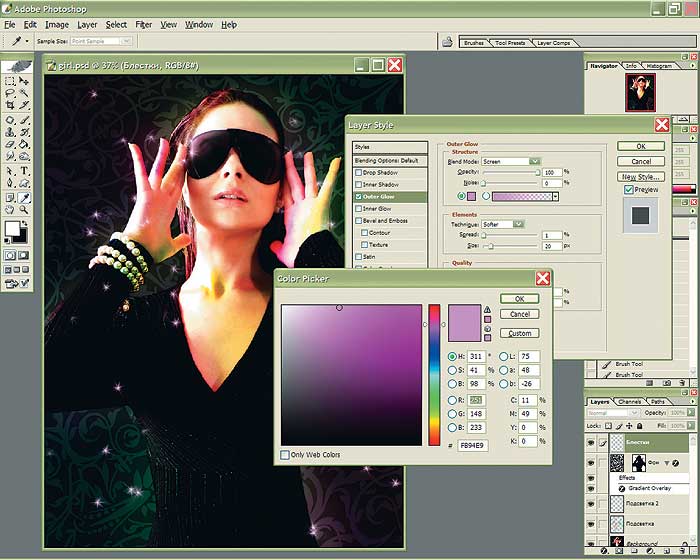
Task: Select the G green radio button
Action: [452, 414]
